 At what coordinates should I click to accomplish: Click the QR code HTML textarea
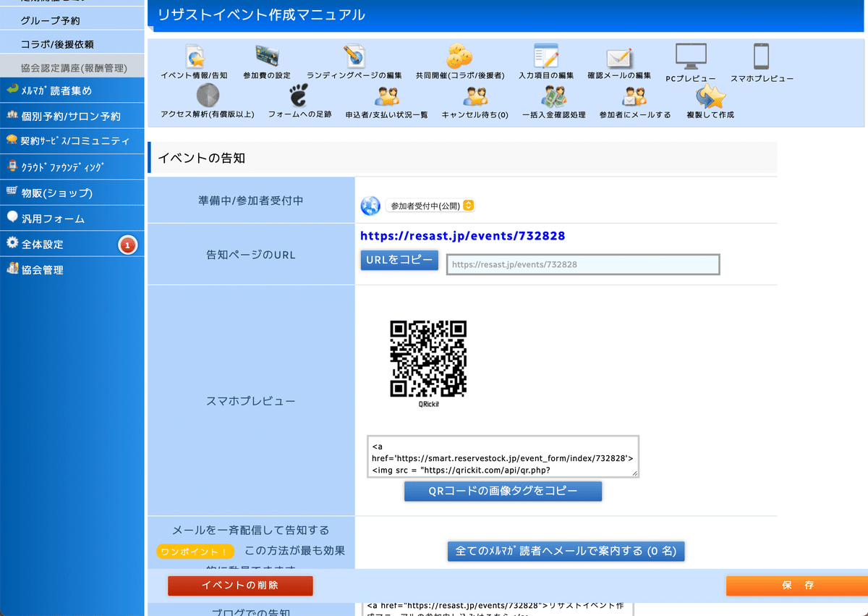[503, 457]
